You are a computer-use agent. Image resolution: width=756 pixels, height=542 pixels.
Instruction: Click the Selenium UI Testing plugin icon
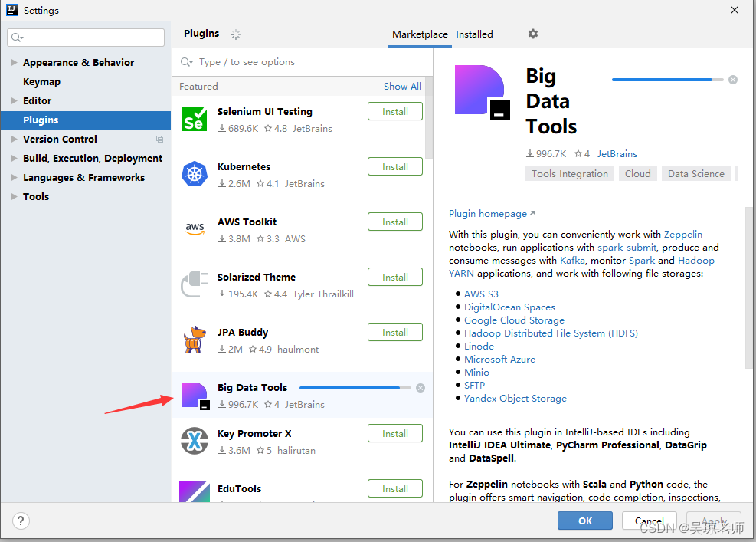point(195,119)
